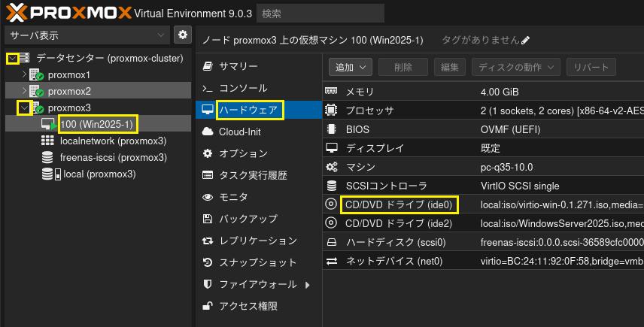This screenshot has width=644, height=327.
Task: Click the proxmox2 node icon
Action: 36,92
